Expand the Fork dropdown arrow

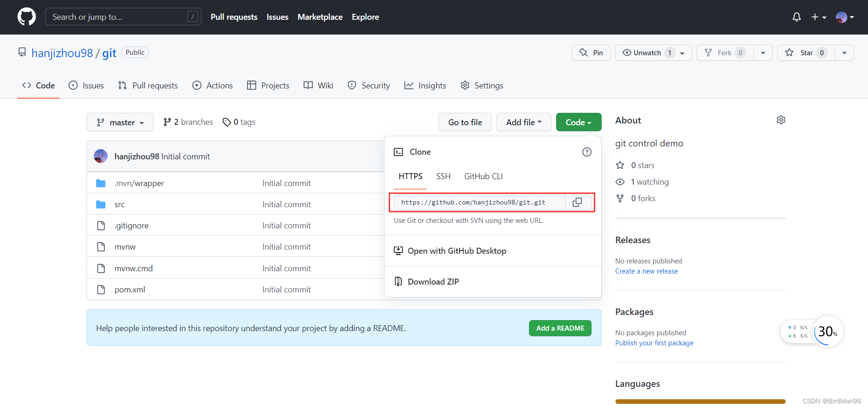(763, 52)
